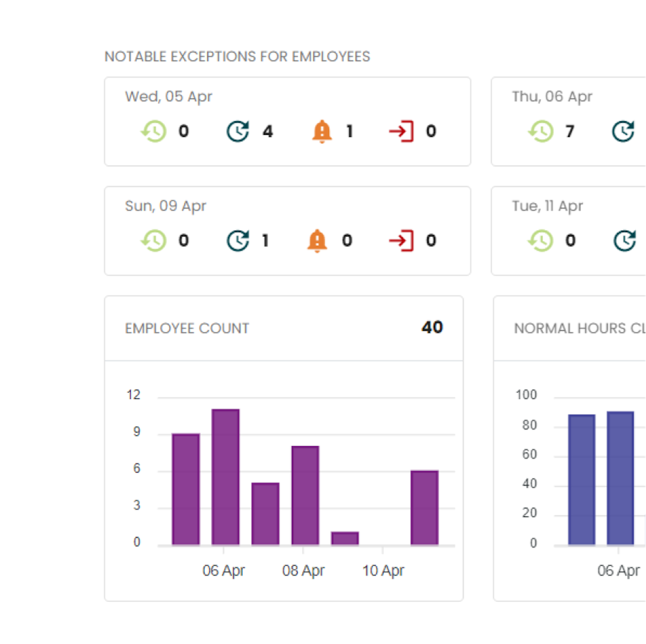Click the 'Wed, 05 Apr' date heading
This screenshot has width=646, height=644.
[x=169, y=97]
